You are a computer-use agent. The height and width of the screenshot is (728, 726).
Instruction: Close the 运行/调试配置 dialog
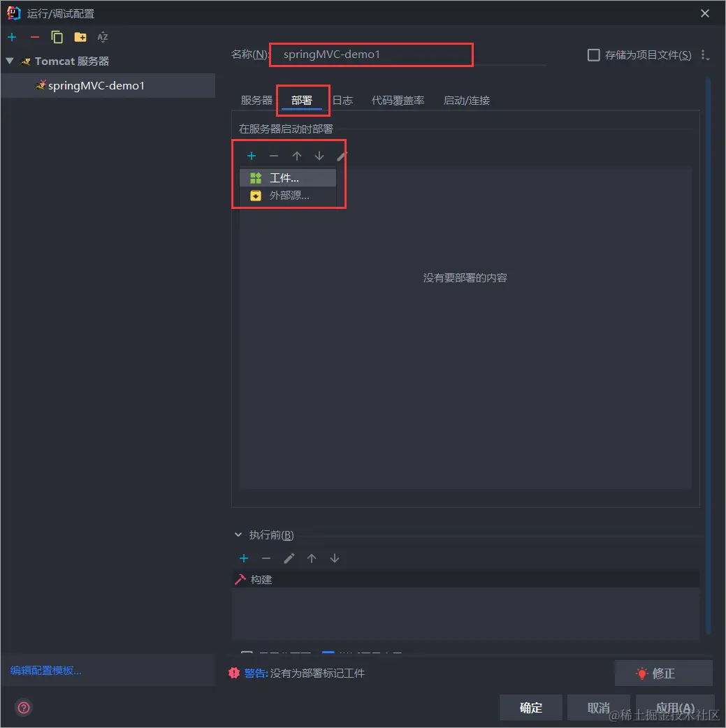pos(704,13)
